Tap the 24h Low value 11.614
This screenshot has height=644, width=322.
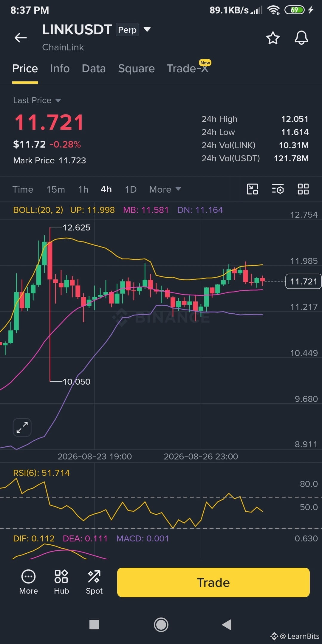coord(295,132)
